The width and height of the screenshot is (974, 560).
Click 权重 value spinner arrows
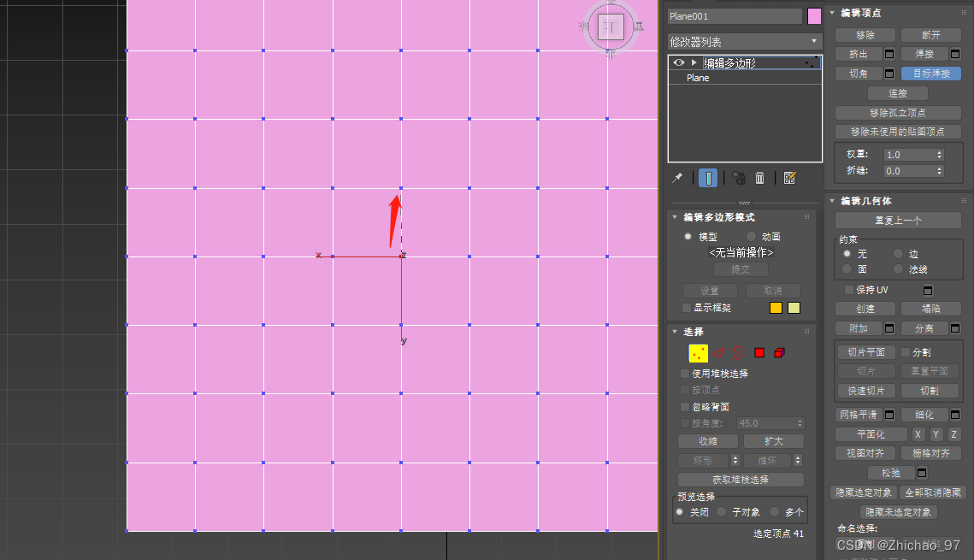[x=939, y=155]
